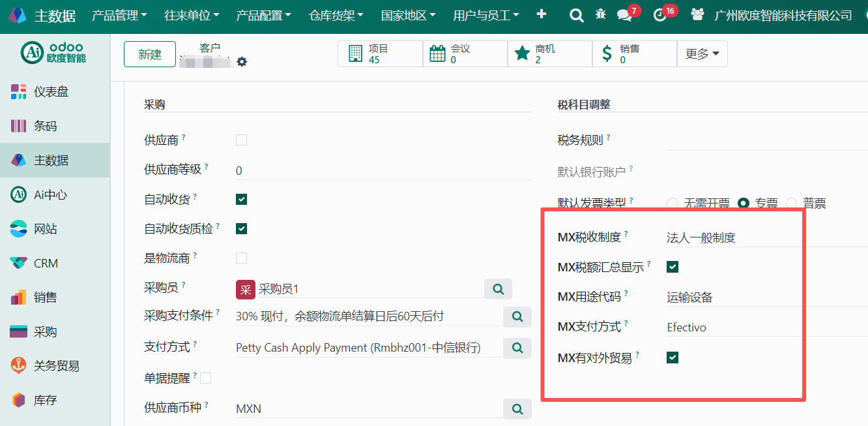The height and width of the screenshot is (426, 868).
Task: Open 主数据 in the sidebar
Action: (x=55, y=160)
